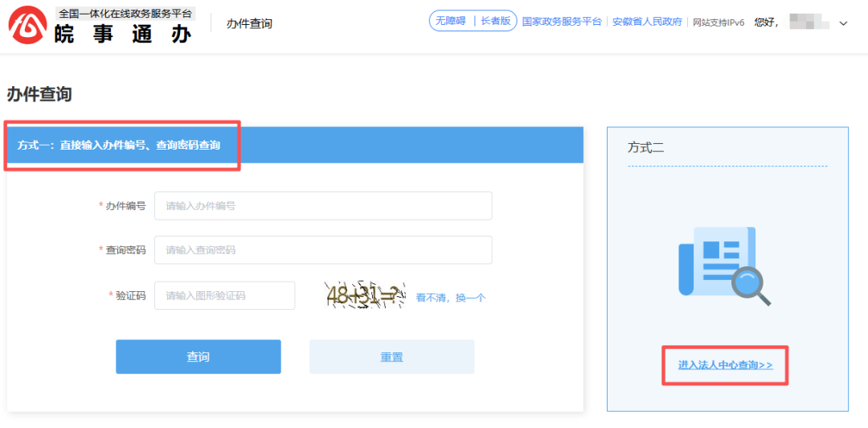Focus the 办件编号 input field
Image resolution: width=868 pixels, height=428 pixels.
[x=323, y=206]
